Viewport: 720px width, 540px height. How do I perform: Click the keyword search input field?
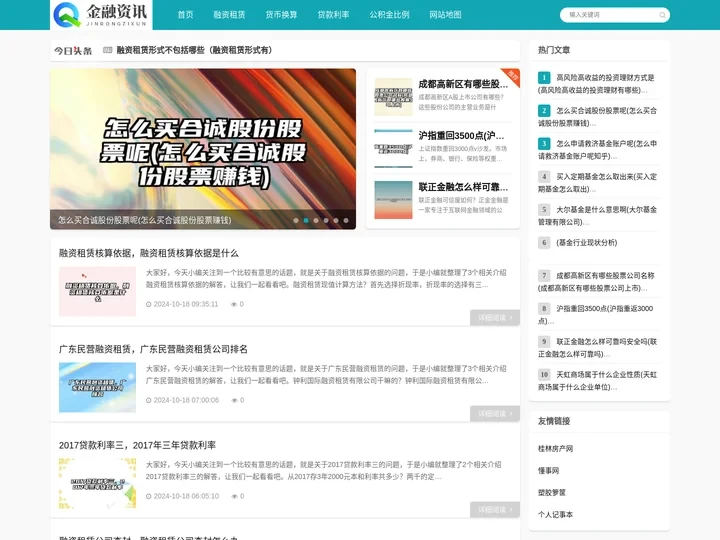pyautogui.click(x=611, y=15)
